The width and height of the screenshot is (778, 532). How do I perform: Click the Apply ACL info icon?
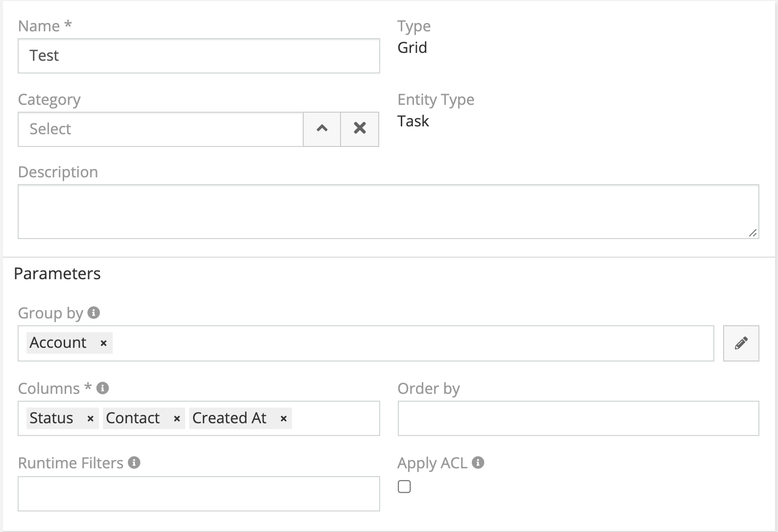click(478, 462)
